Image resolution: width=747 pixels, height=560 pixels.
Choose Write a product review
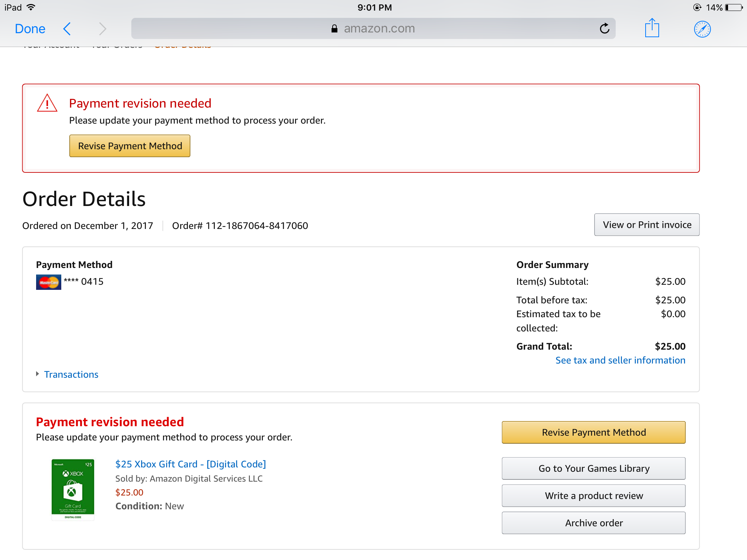coord(593,496)
